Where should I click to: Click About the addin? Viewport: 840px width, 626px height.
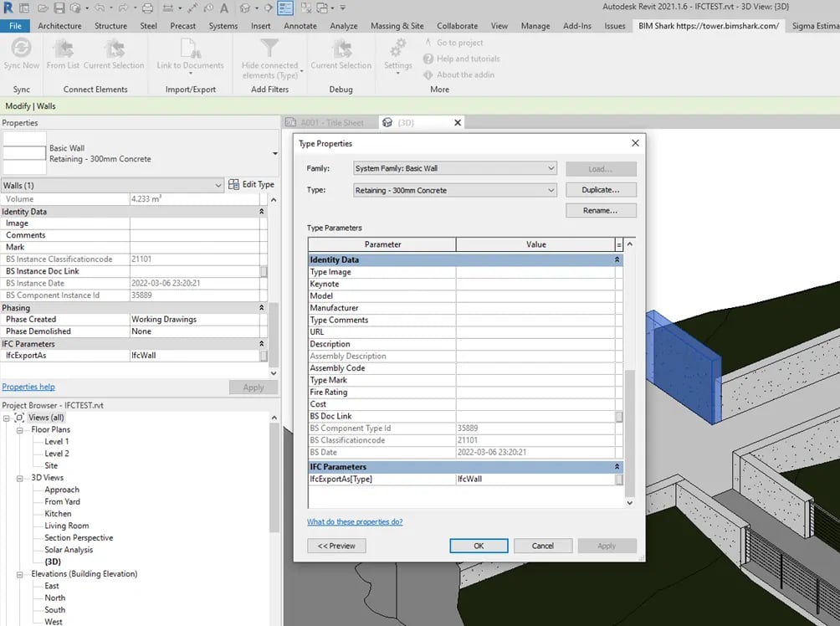[x=459, y=74]
